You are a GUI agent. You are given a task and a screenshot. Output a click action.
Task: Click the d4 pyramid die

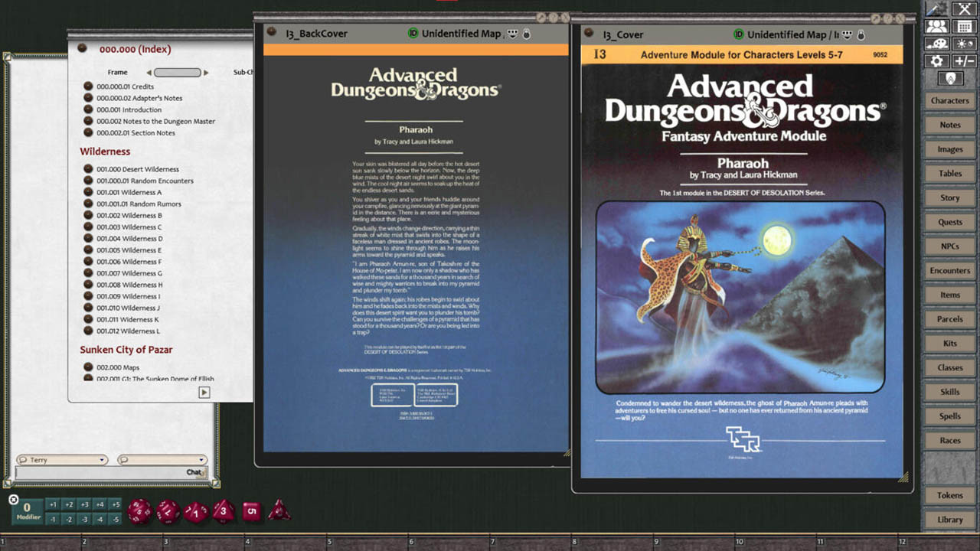point(279,510)
